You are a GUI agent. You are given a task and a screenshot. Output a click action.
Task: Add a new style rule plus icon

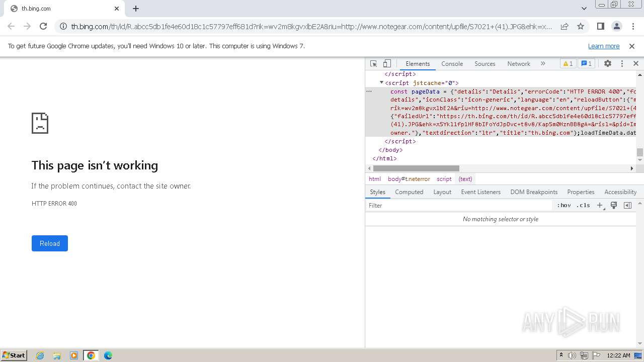pyautogui.click(x=600, y=205)
